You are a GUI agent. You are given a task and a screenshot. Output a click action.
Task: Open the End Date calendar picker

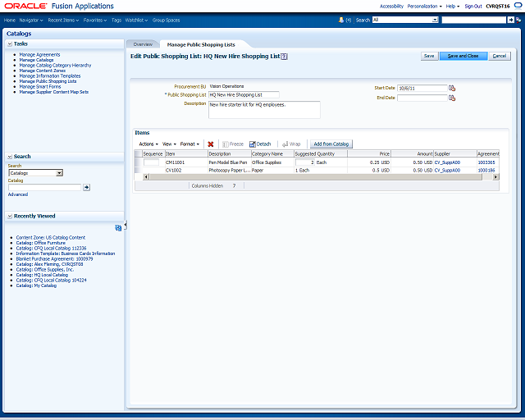pyautogui.click(x=452, y=98)
